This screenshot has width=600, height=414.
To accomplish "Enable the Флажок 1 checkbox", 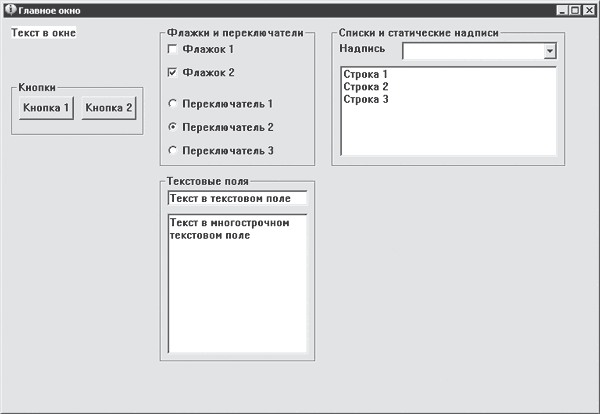I will click(x=173, y=49).
